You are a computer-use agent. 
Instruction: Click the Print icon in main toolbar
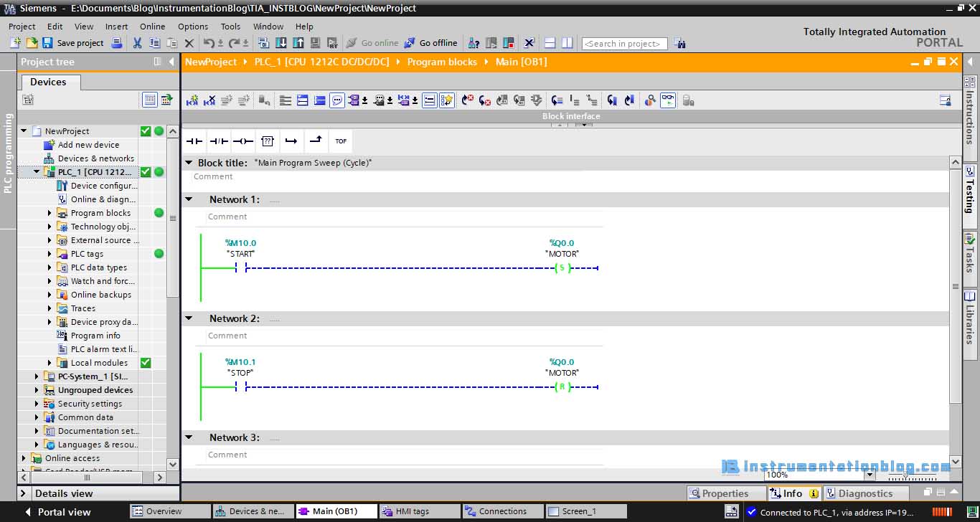click(x=117, y=43)
